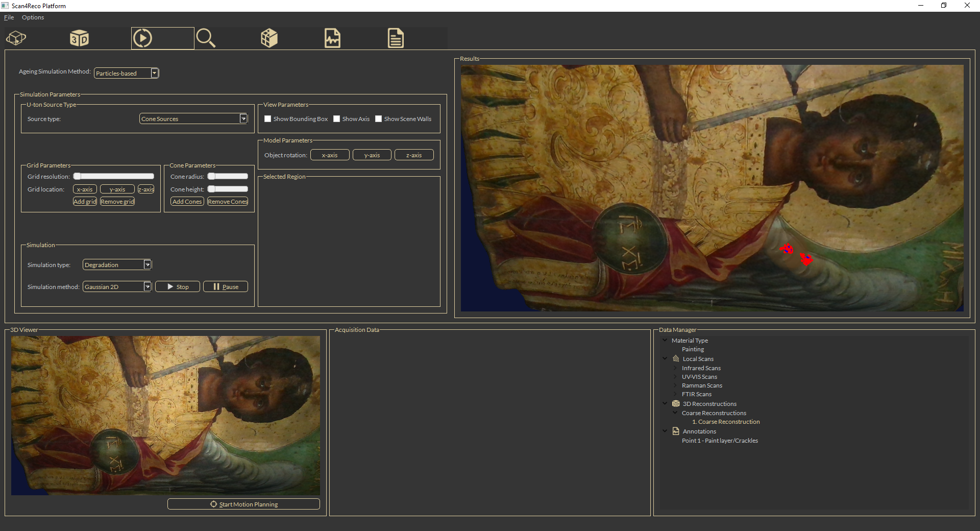This screenshot has height=531, width=980.
Task: Expand the UV-VIS Scans node
Action: coord(675,376)
